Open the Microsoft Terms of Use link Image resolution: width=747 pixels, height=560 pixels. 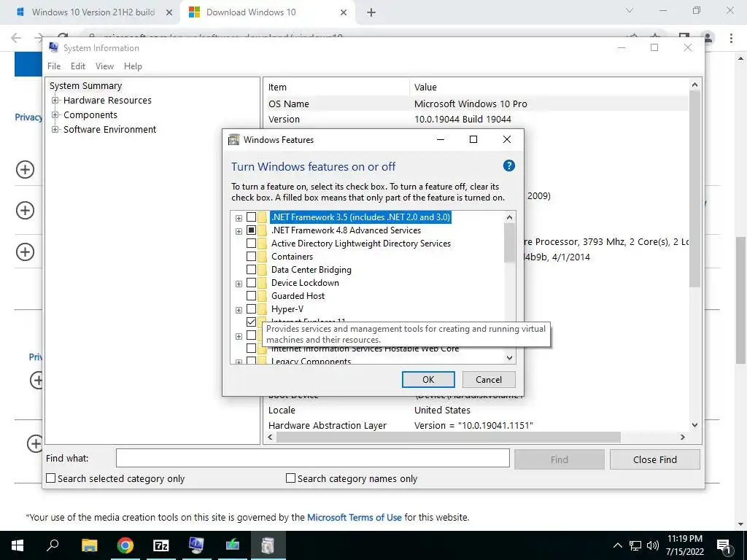[x=354, y=517]
